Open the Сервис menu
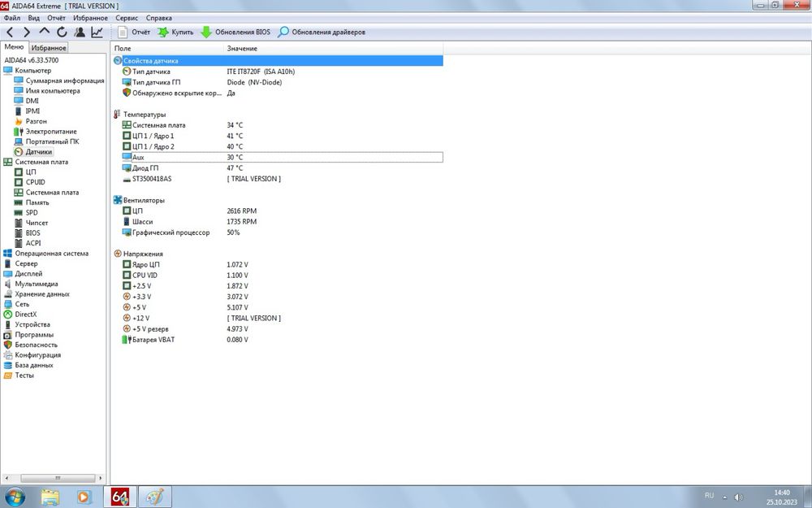812x508 pixels. [x=127, y=18]
